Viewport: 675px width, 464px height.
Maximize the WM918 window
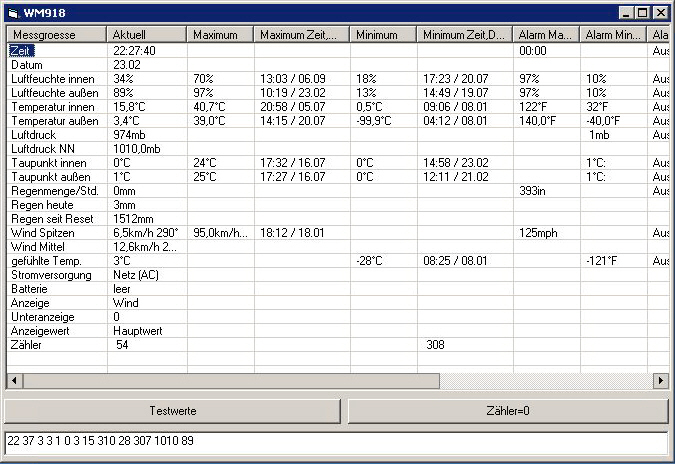pos(643,13)
